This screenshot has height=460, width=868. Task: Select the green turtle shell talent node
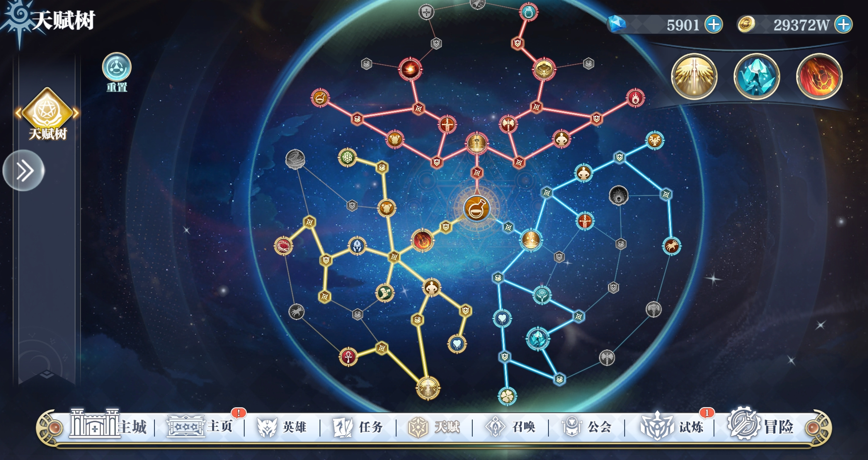pos(348,158)
